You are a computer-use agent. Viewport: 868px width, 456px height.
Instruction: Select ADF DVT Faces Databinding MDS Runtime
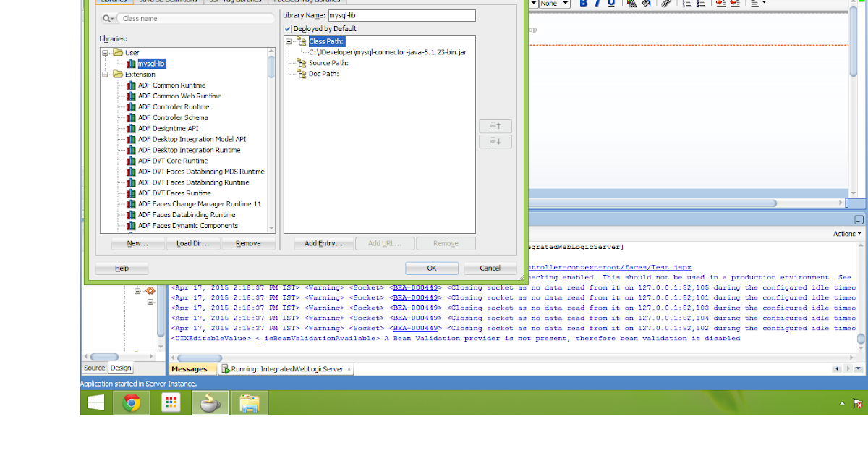pos(201,172)
